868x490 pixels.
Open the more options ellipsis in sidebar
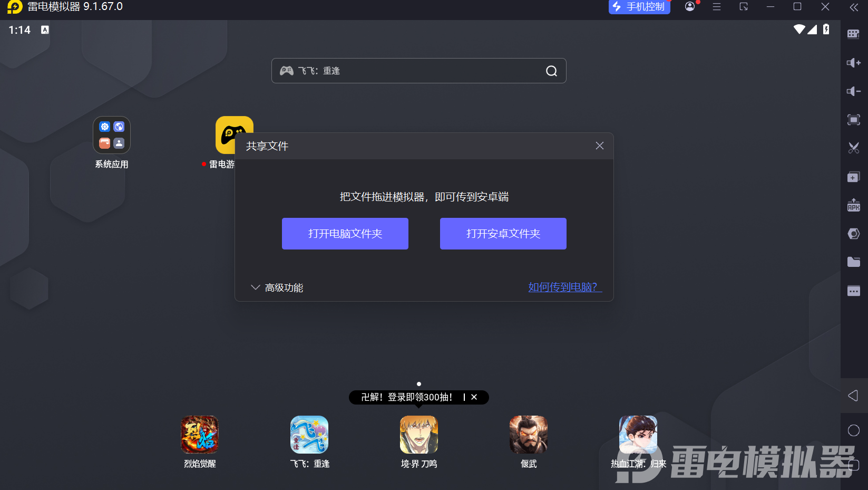point(854,291)
